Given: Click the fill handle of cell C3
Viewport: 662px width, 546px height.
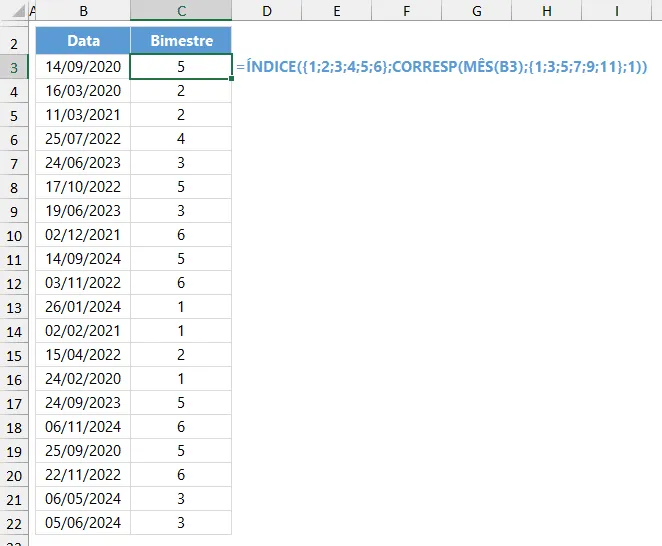Looking at the screenshot, I should (231, 79).
